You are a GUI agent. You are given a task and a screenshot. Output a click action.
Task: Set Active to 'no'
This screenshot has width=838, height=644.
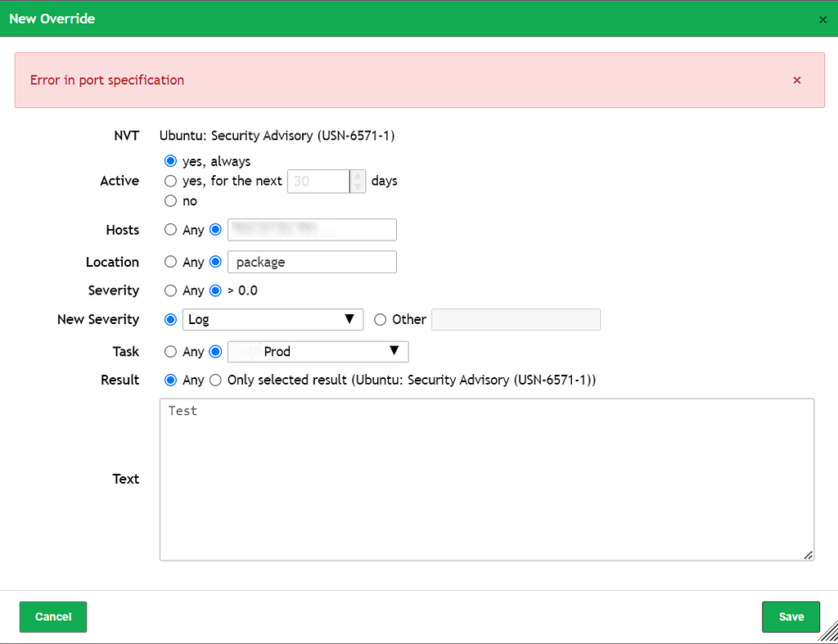pyautogui.click(x=171, y=200)
